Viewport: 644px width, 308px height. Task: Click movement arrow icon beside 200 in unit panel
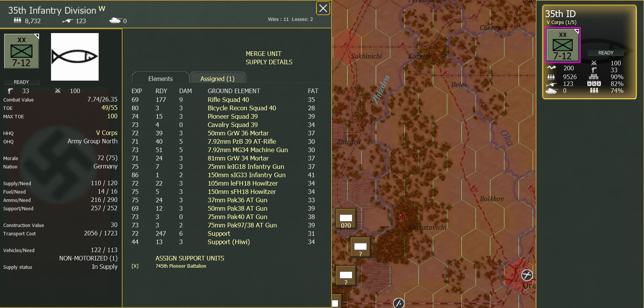point(551,68)
